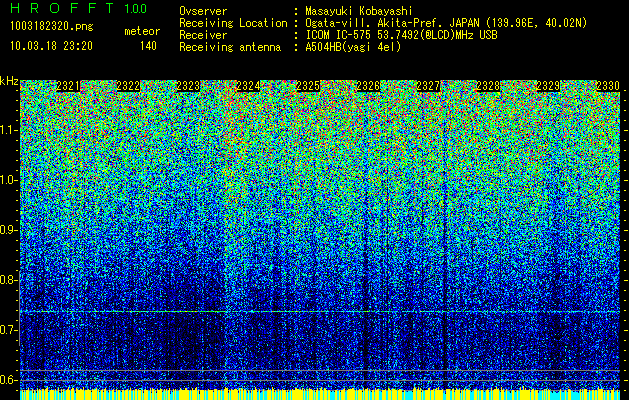This screenshot has width=629, height=400.
Task: Click the 2326 time marker
Action: coord(368,85)
